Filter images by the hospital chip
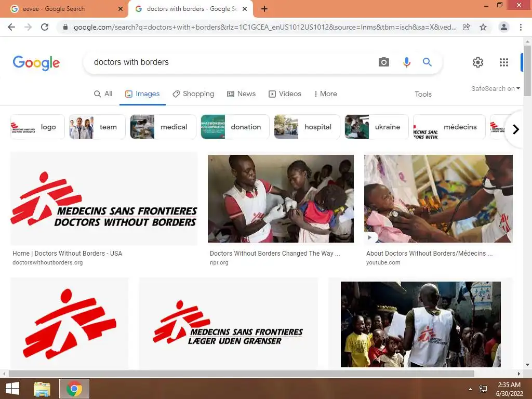 307,127
